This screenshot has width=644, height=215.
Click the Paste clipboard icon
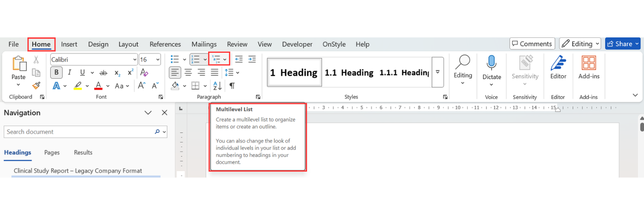[x=19, y=63]
